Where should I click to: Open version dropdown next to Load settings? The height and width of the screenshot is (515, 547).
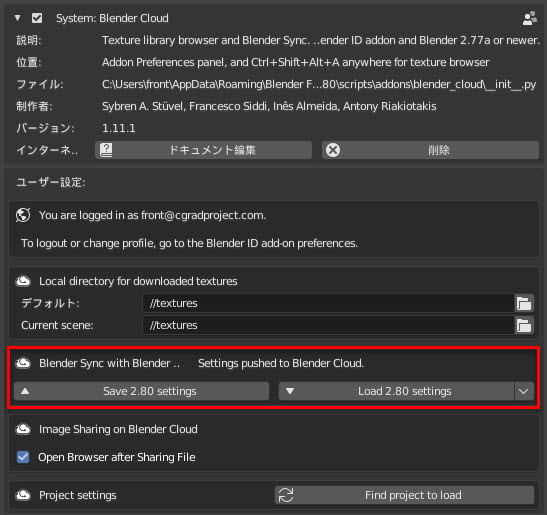point(524,391)
